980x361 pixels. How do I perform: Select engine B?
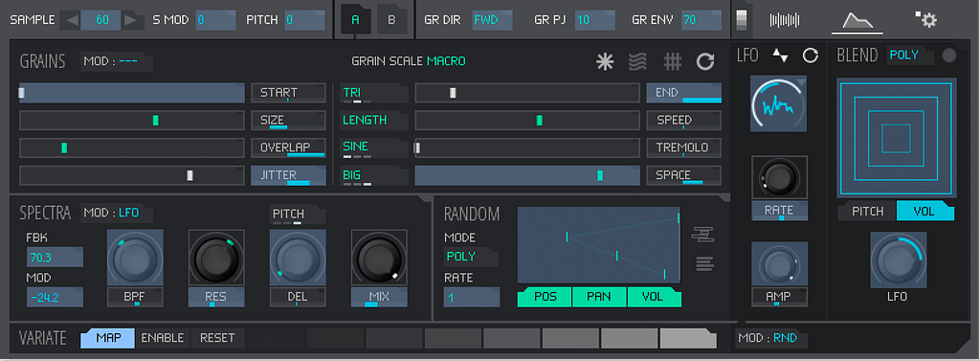[x=391, y=19]
